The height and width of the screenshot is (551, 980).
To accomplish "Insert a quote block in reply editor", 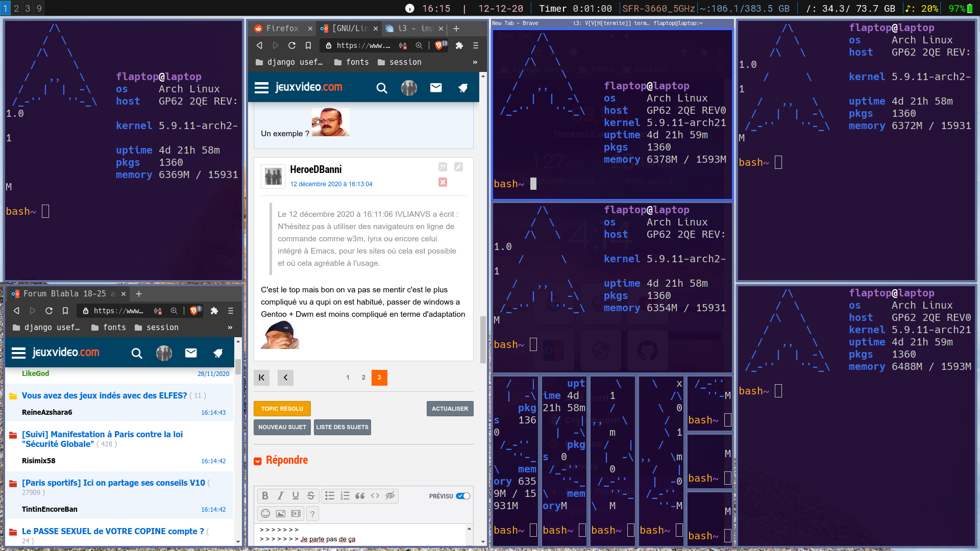I will click(360, 496).
